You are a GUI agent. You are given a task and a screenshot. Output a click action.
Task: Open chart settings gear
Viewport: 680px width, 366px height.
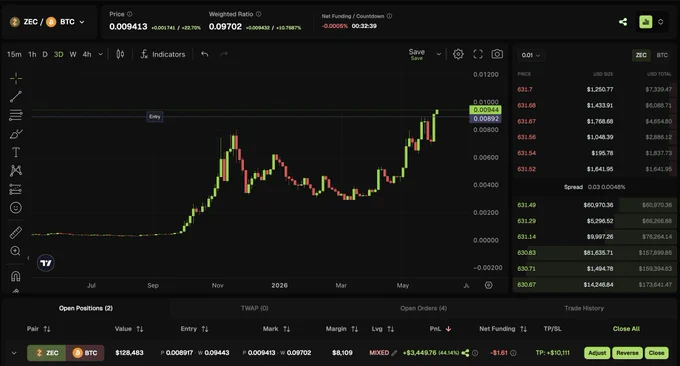coord(458,54)
